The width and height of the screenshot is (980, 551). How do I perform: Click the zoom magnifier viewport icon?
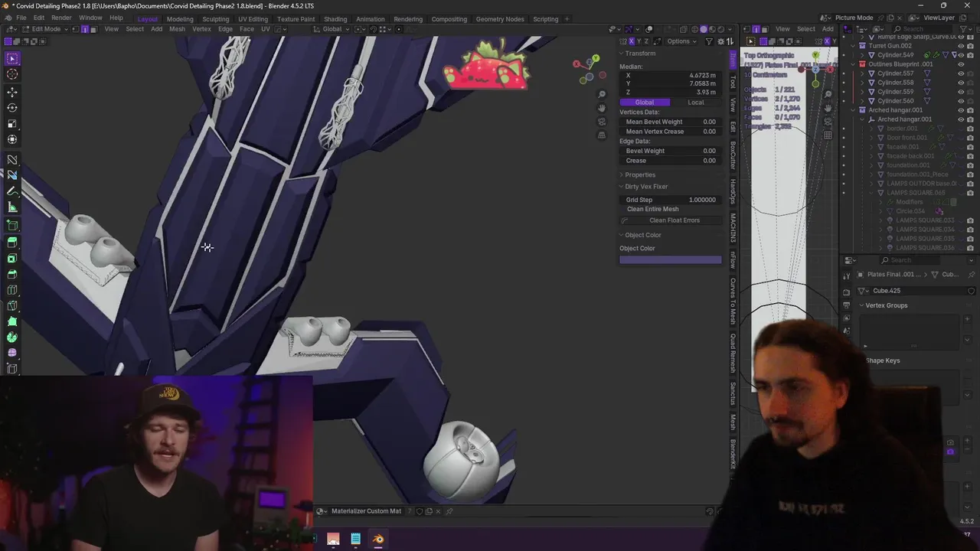(602, 94)
